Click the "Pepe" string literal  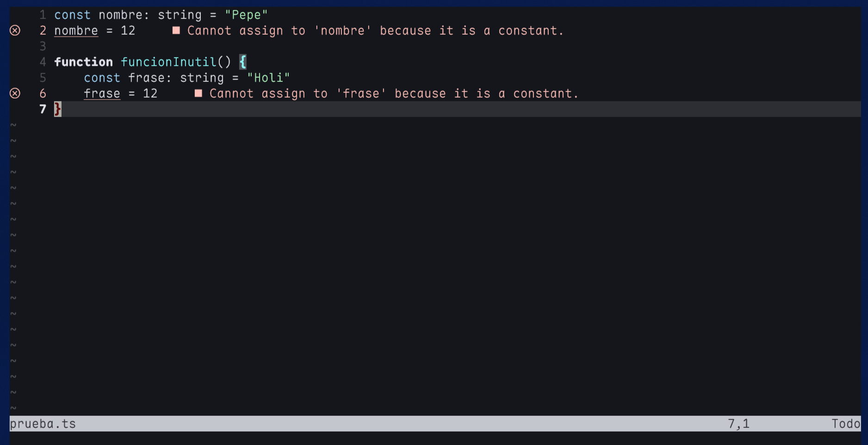(x=246, y=15)
